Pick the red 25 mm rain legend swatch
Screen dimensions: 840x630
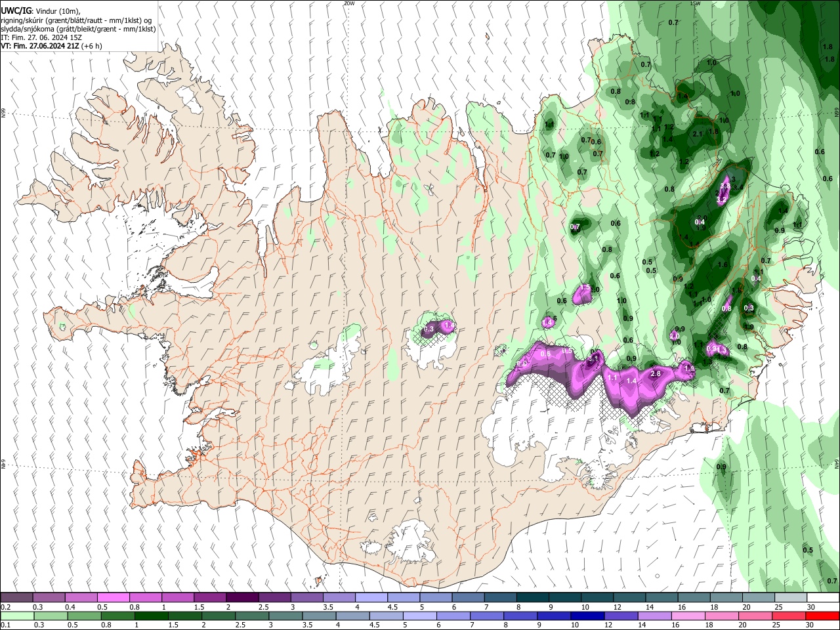(790, 616)
